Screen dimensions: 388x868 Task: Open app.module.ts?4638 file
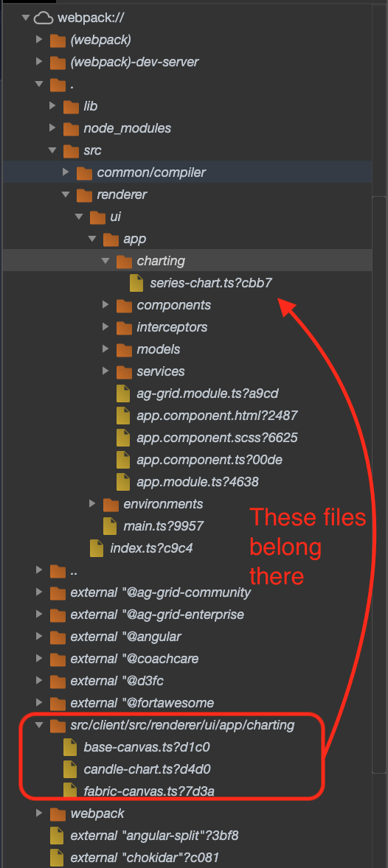(x=198, y=482)
